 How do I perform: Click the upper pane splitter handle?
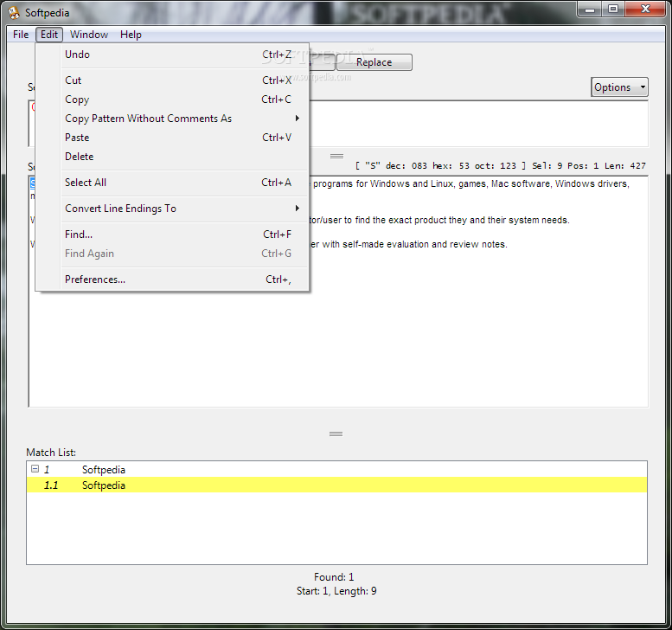[x=336, y=156]
